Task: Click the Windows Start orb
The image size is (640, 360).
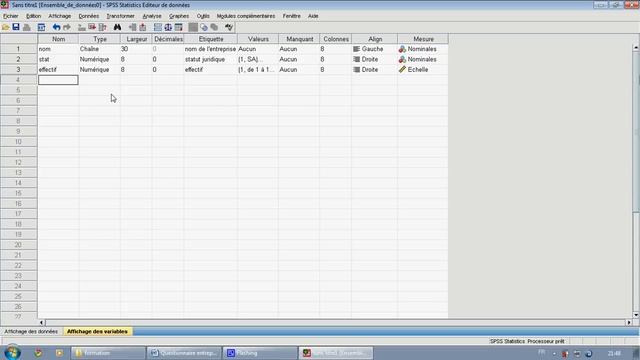Action: 12,353
